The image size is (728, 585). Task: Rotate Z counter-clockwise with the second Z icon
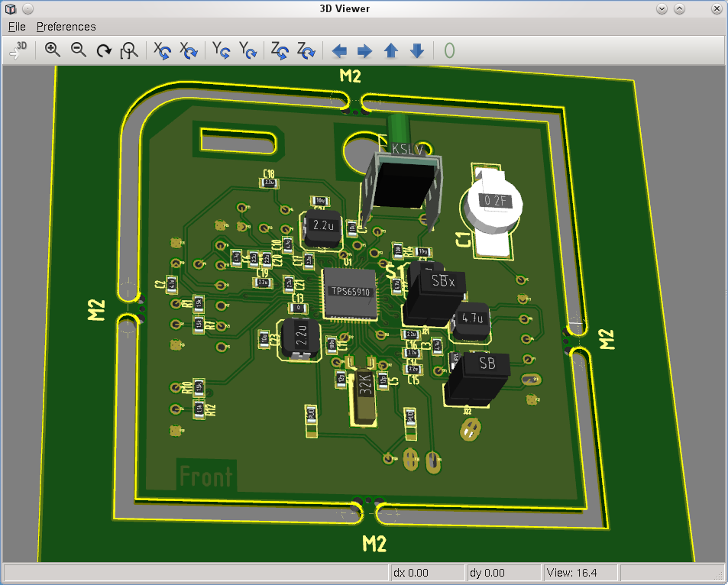coord(306,50)
